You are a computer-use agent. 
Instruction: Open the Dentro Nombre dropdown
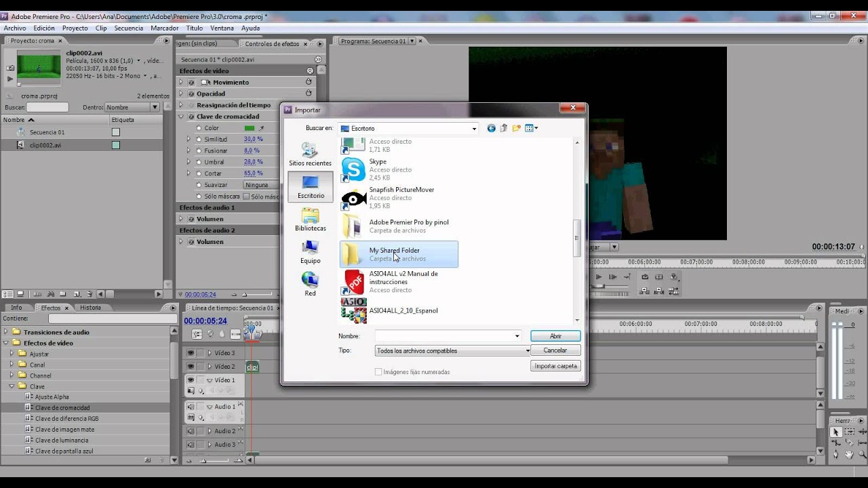point(132,107)
